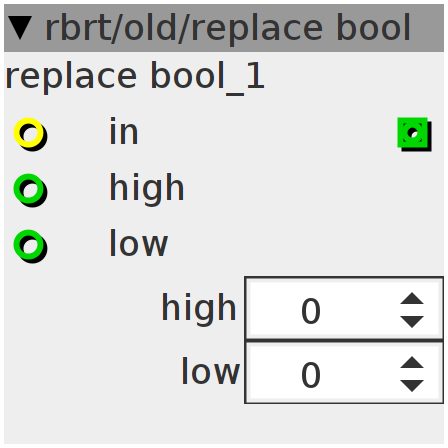The width and height of the screenshot is (448, 448).
Task: Click the green square outlet port
Action: pyautogui.click(x=414, y=134)
